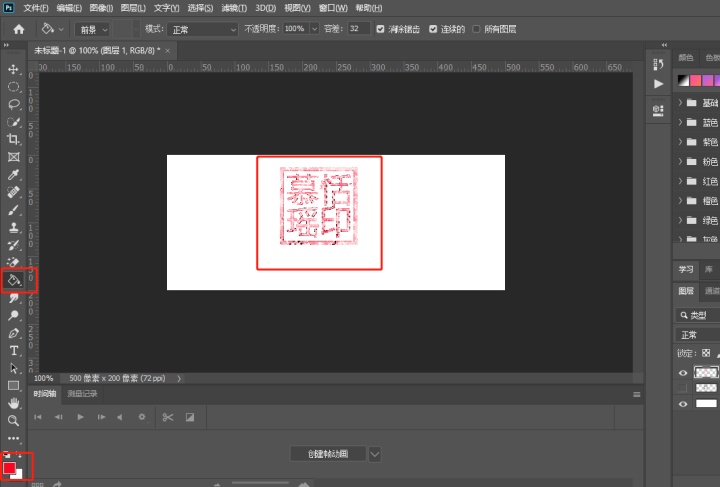Viewport: 720px width, 487px height.
Task: Select the Move tool
Action: pos(13,69)
